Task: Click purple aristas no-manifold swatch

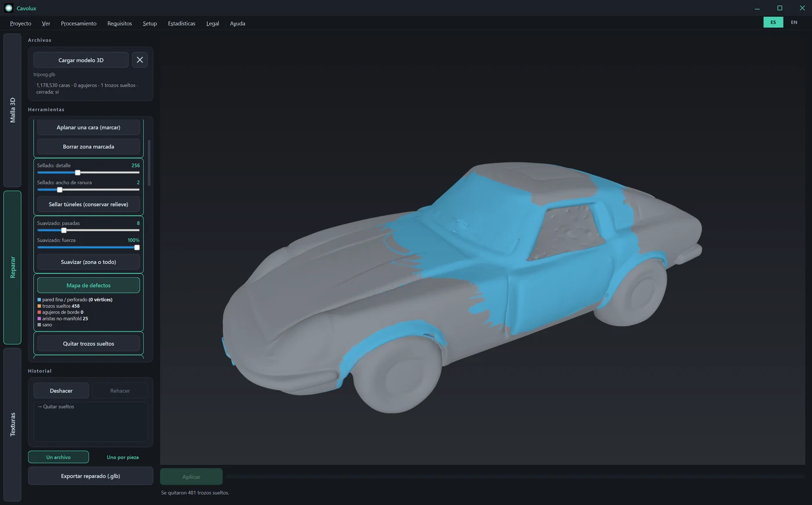Action: (39, 319)
